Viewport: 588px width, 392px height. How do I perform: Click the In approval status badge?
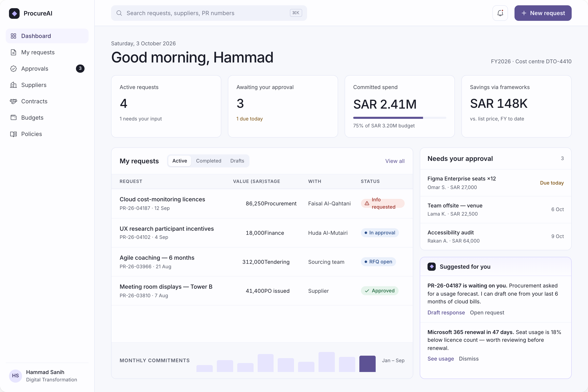(x=380, y=233)
